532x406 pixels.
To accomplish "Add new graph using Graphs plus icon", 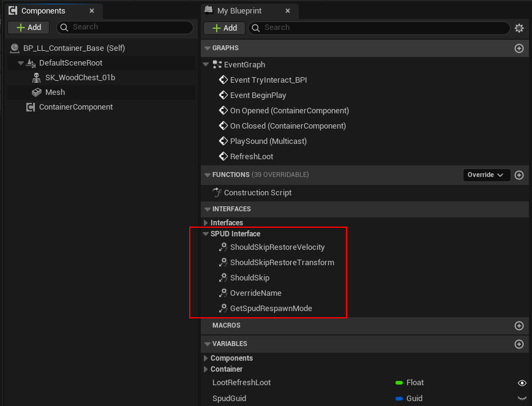I will (x=519, y=48).
